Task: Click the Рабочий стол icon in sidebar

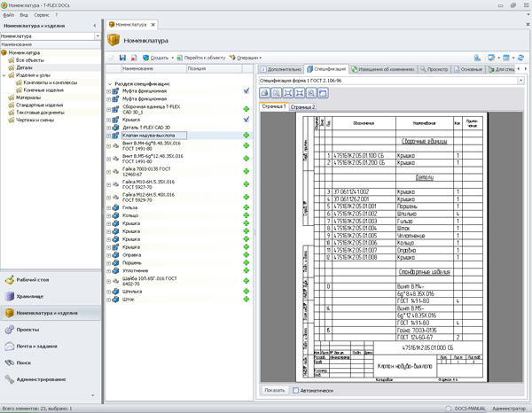Action: (x=10, y=280)
